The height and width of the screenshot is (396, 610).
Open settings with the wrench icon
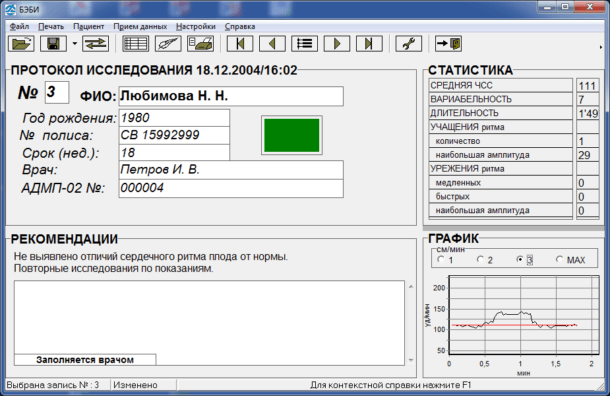(x=408, y=44)
